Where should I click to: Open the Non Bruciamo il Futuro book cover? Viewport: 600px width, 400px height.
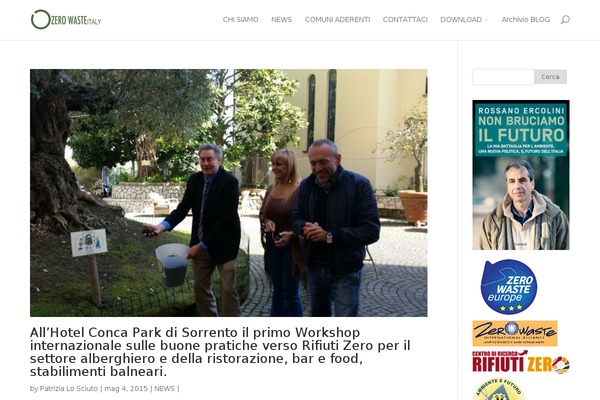coord(521,175)
